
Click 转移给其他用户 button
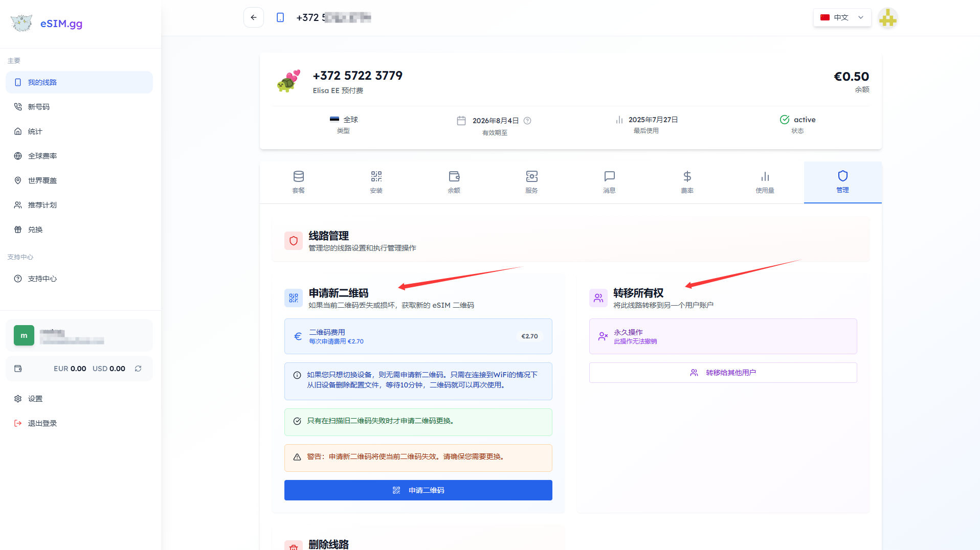coord(723,373)
